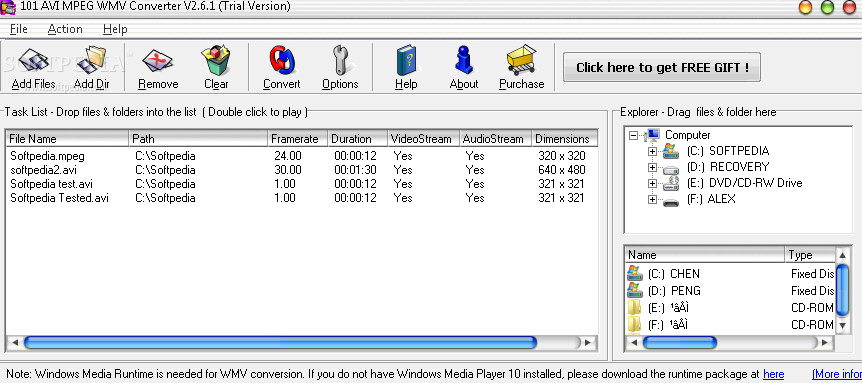Image resolution: width=862 pixels, height=383 pixels.
Task: Start conversion with the Convert icon
Action: coord(282,60)
